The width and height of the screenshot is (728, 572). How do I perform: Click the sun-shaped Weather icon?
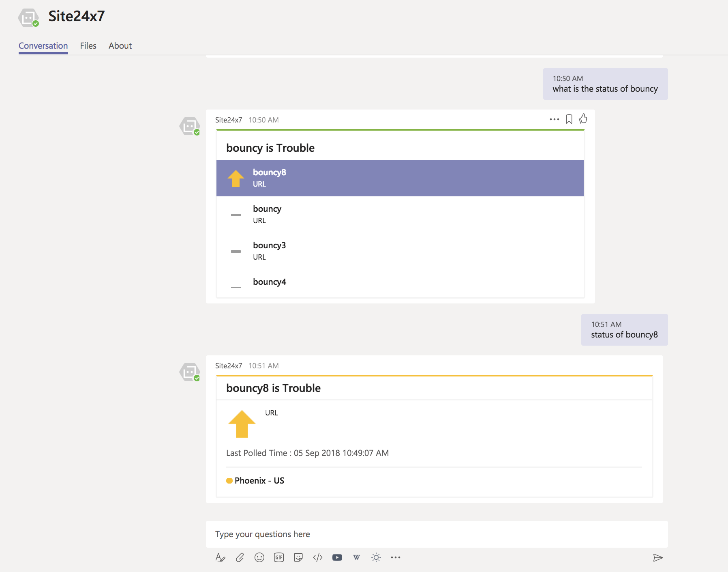point(376,558)
